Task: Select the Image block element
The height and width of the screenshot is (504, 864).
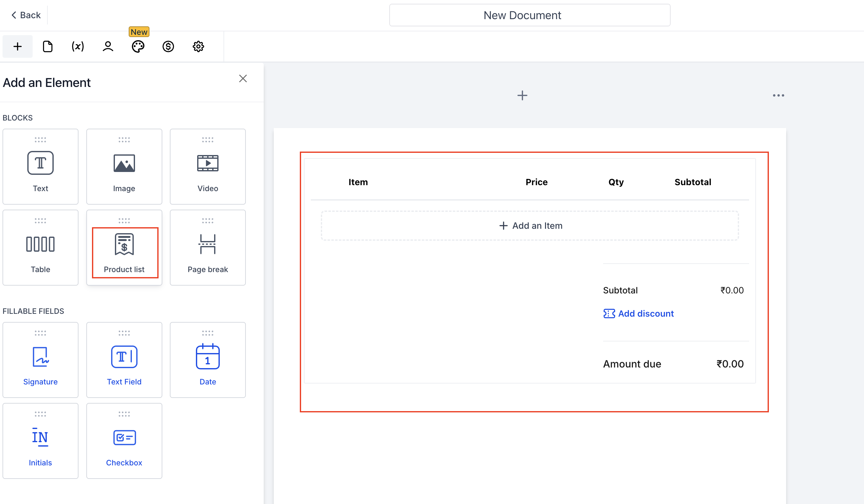Action: (x=124, y=167)
